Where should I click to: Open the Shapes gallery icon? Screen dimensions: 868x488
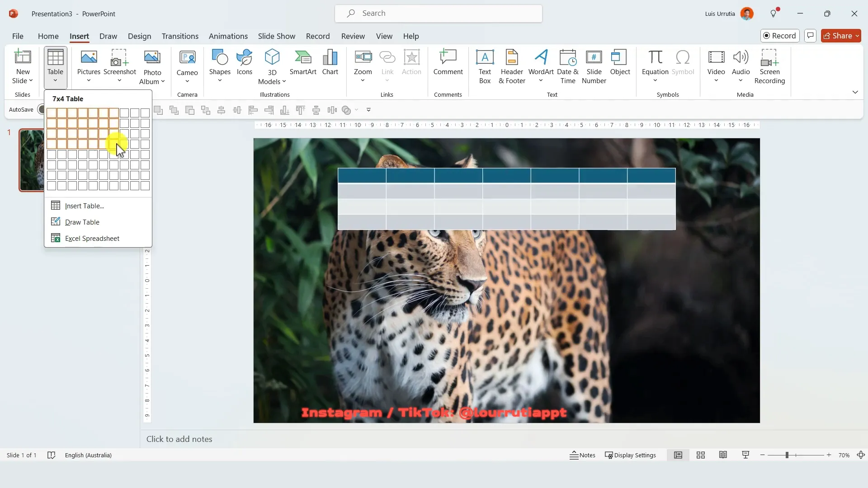point(220,57)
